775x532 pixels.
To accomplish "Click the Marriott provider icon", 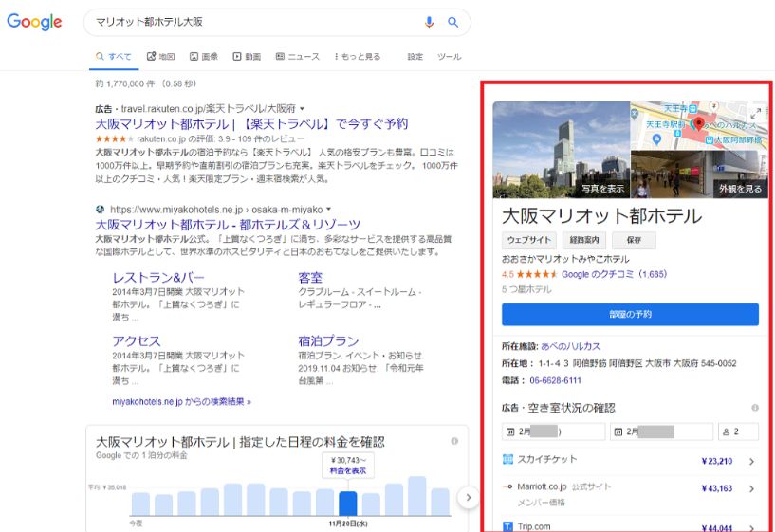I will tap(507, 486).
